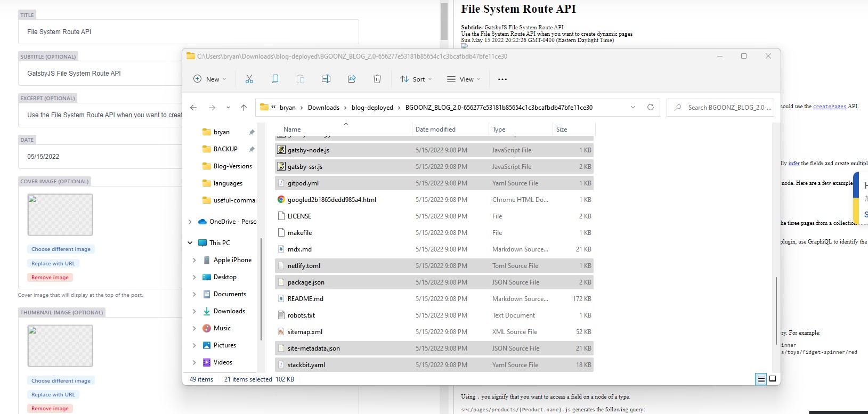Viewport: 868px width, 414px height.
Task: Click the Music folder icon in sidebar
Action: pos(207,328)
